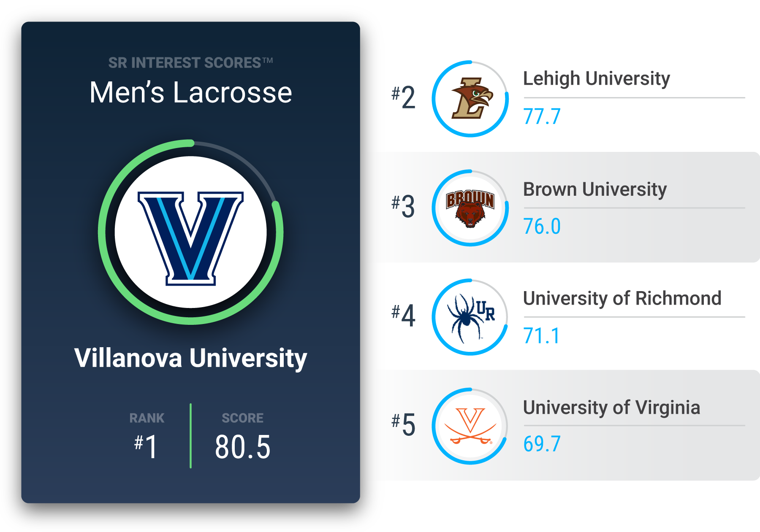Click the #1 rank value
The width and height of the screenshot is (760, 532).
[x=146, y=447]
